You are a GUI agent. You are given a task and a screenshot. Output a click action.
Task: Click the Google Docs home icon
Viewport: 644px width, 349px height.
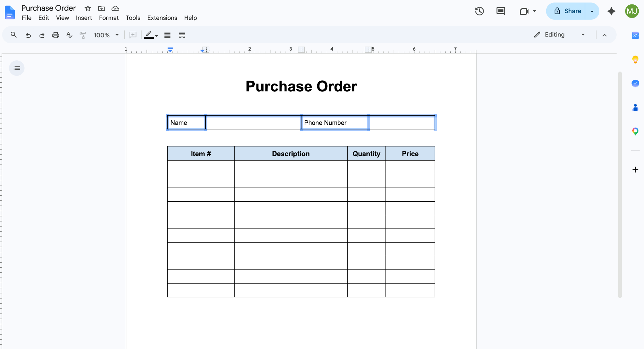tap(10, 13)
